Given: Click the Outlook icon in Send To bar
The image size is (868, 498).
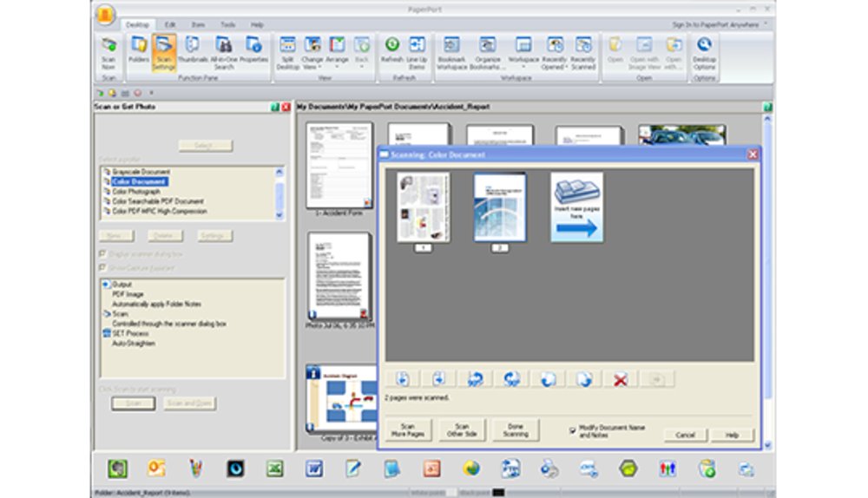Looking at the screenshot, I should [156, 469].
